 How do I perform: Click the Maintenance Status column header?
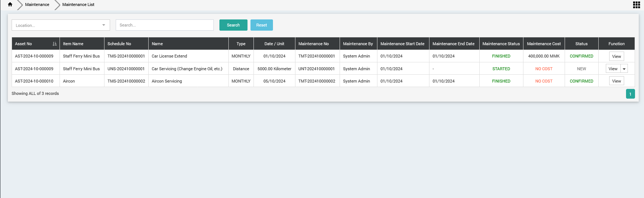point(501,44)
